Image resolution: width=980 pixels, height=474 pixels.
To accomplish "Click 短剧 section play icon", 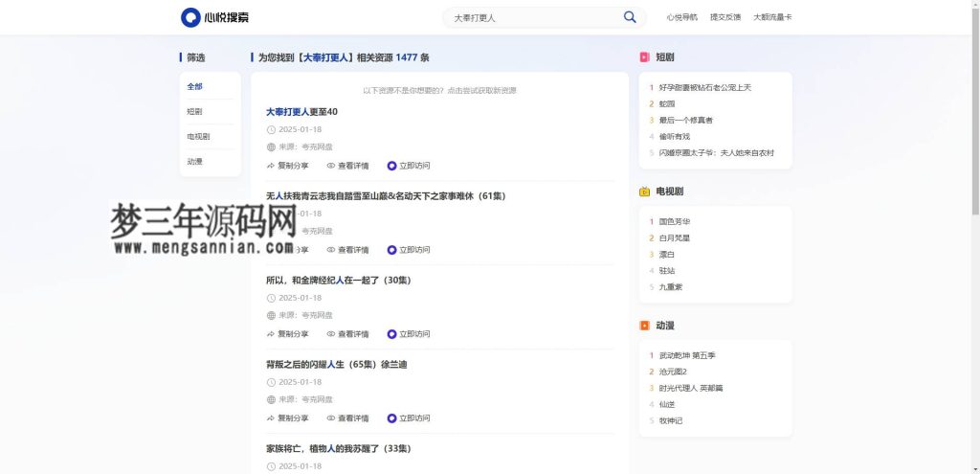I will (644, 57).
